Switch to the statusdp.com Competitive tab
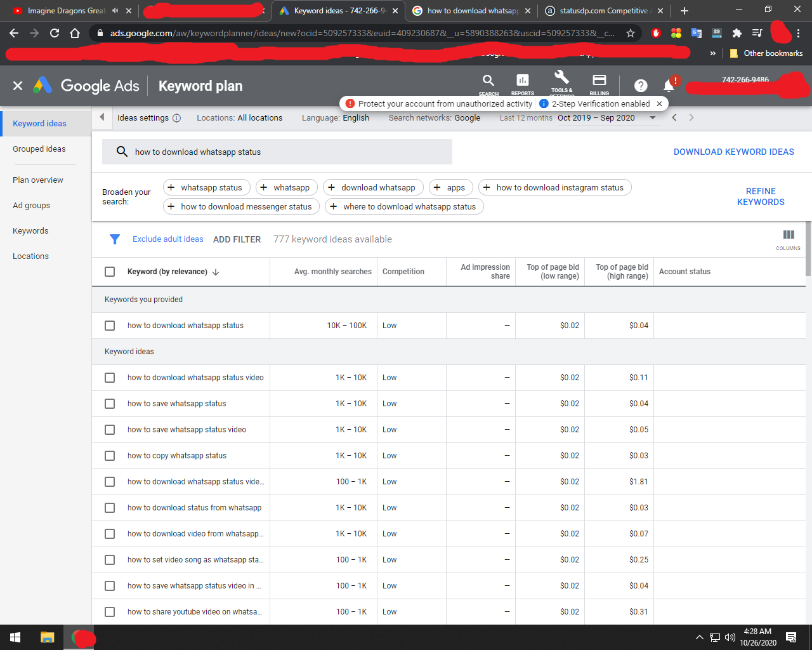 coord(603,11)
